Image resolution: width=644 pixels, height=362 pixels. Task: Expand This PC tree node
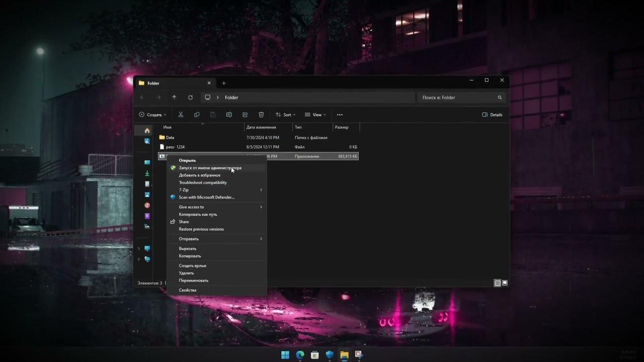[x=139, y=248]
